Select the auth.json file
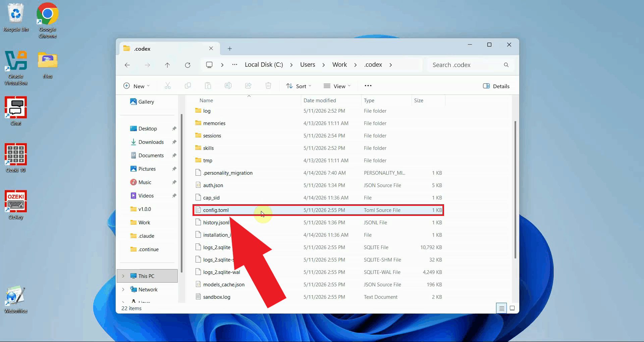The height and width of the screenshot is (342, 644). (318, 185)
